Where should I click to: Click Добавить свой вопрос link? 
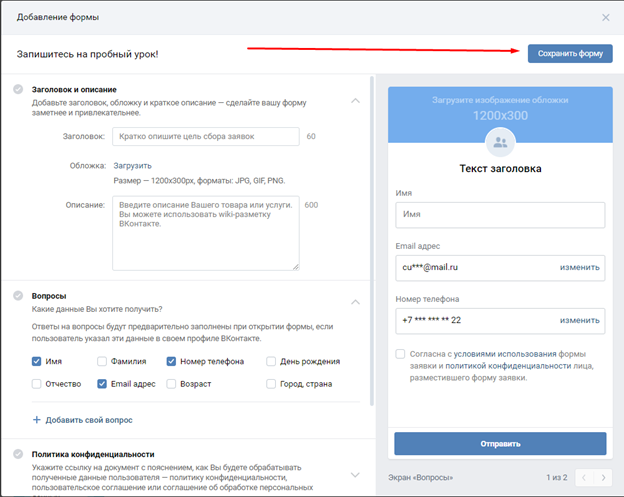[89, 420]
